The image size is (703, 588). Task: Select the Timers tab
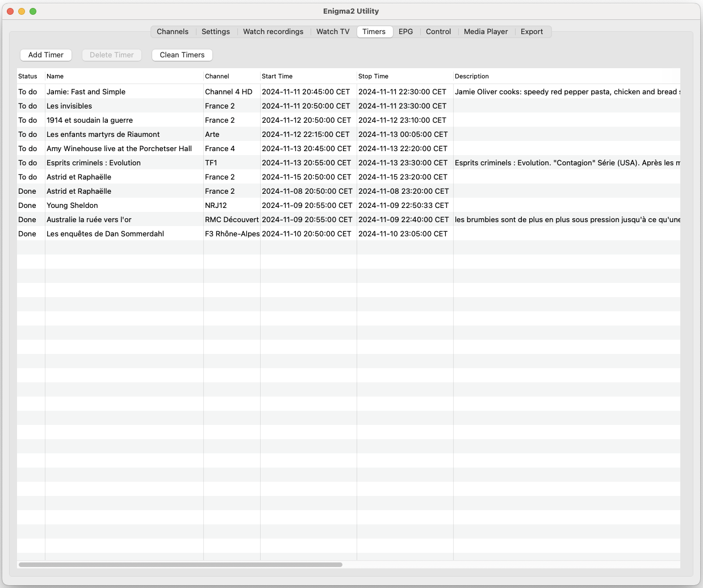click(x=374, y=32)
